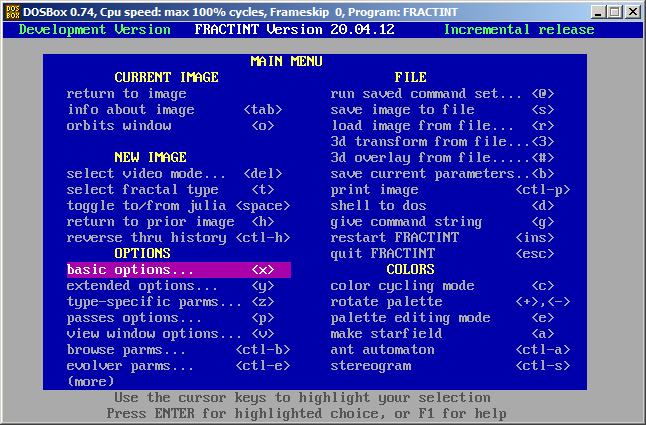The image size is (646, 425).
Task: Select 'return to prior image' entry
Action: [x=171, y=222]
